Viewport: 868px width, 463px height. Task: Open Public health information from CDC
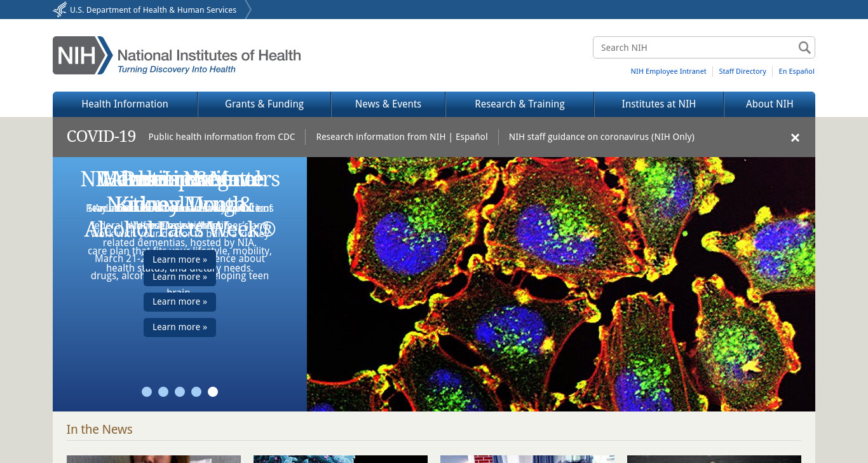pyautogui.click(x=222, y=137)
